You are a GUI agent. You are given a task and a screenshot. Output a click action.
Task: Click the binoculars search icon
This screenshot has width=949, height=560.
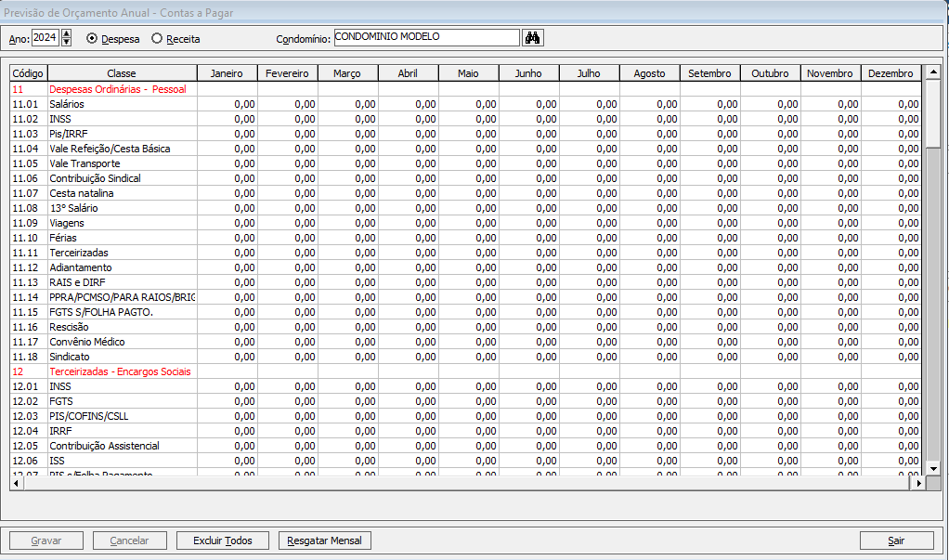tap(533, 38)
